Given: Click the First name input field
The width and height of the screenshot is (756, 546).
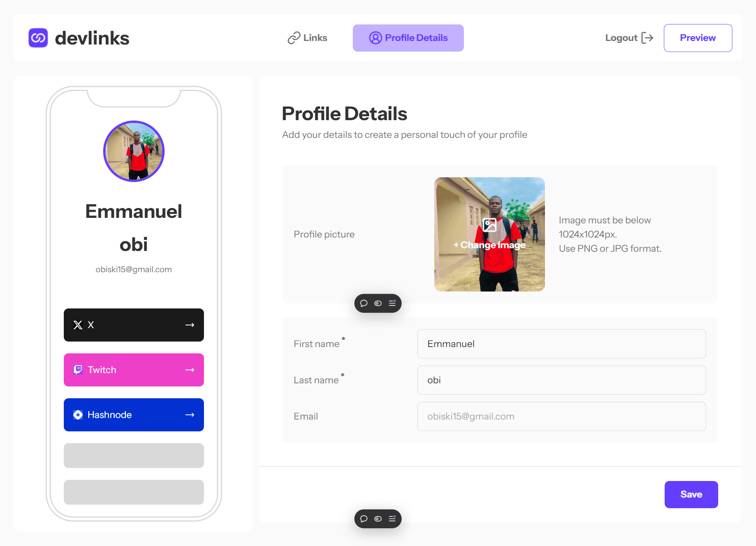Looking at the screenshot, I should pyautogui.click(x=561, y=344).
